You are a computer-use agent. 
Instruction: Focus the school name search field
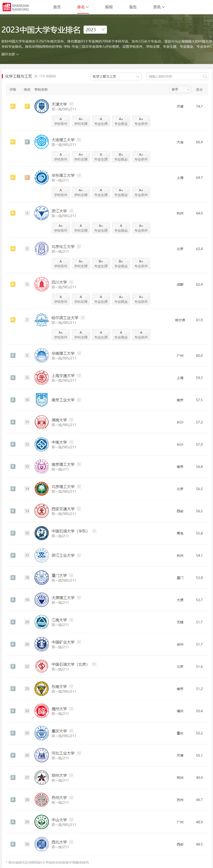point(174,76)
